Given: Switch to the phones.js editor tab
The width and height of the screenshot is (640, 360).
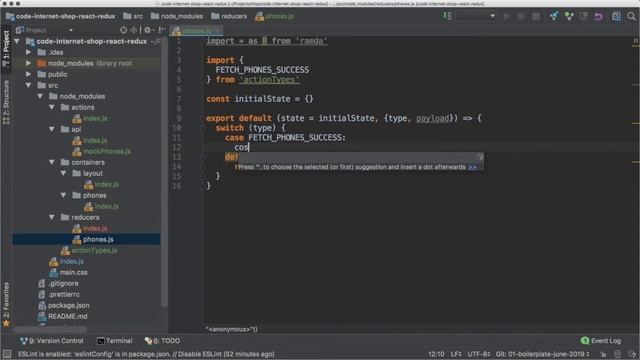Looking at the screenshot, I should click(x=197, y=31).
